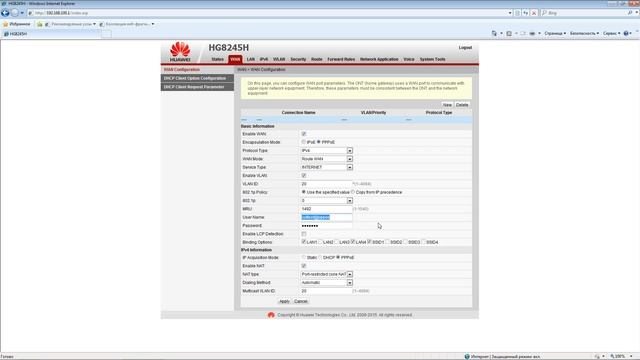
Task: Select the PPPoE encapsulation radio button
Action: [319, 142]
